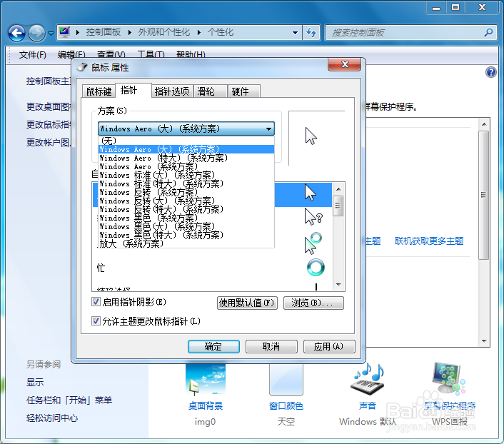
Task: Click pointer list scrollbar down arrow
Action: tap(338, 285)
